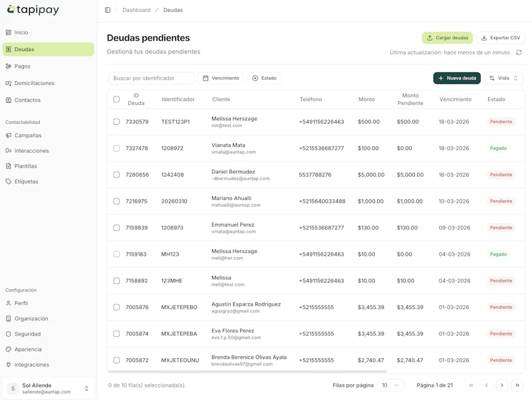Sort by the Vencimiento column header
The width and height of the screenshot is (532, 400).
point(456,99)
